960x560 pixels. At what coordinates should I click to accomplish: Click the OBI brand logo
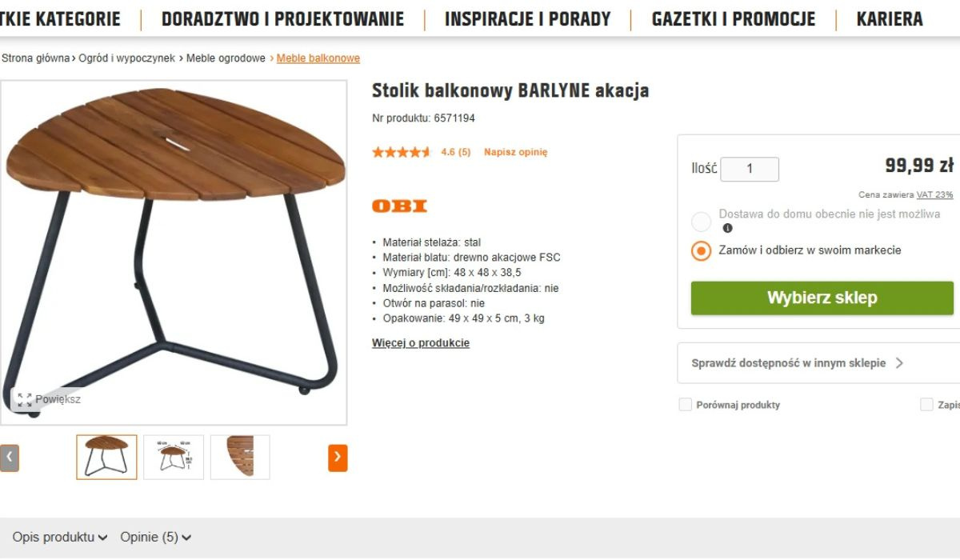[x=399, y=206]
